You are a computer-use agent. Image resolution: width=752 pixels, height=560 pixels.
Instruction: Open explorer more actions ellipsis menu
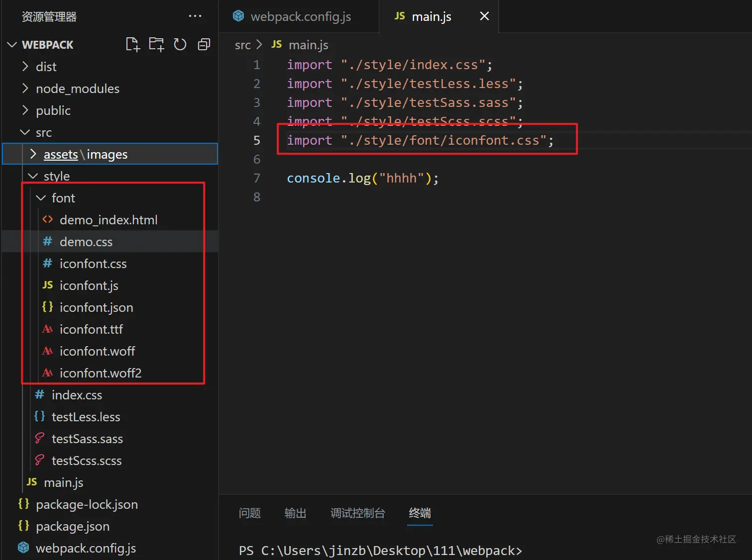click(195, 16)
